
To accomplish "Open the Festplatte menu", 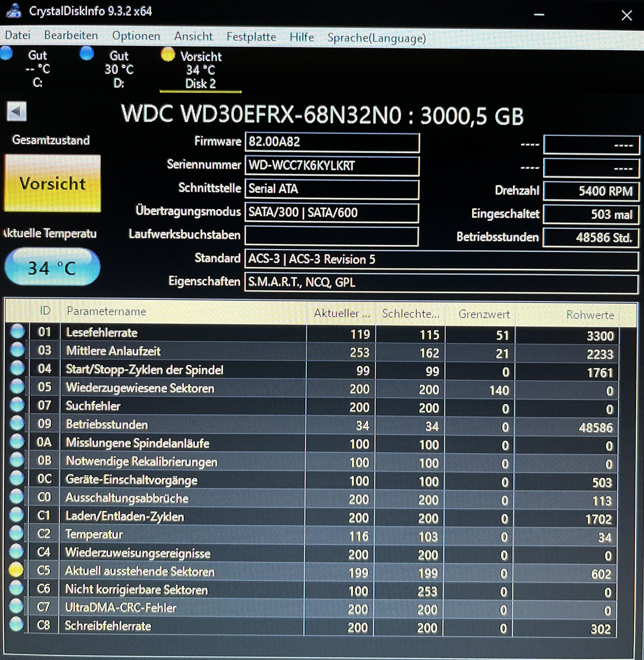I will 251,36.
